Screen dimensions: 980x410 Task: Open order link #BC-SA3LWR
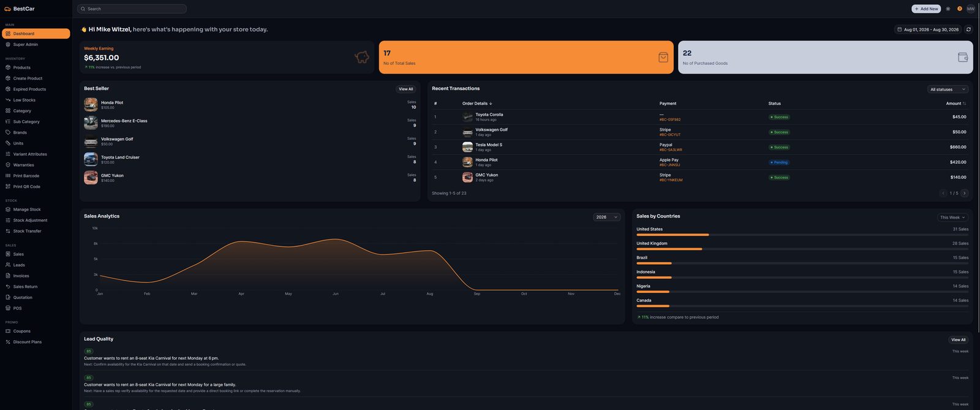pyautogui.click(x=671, y=150)
